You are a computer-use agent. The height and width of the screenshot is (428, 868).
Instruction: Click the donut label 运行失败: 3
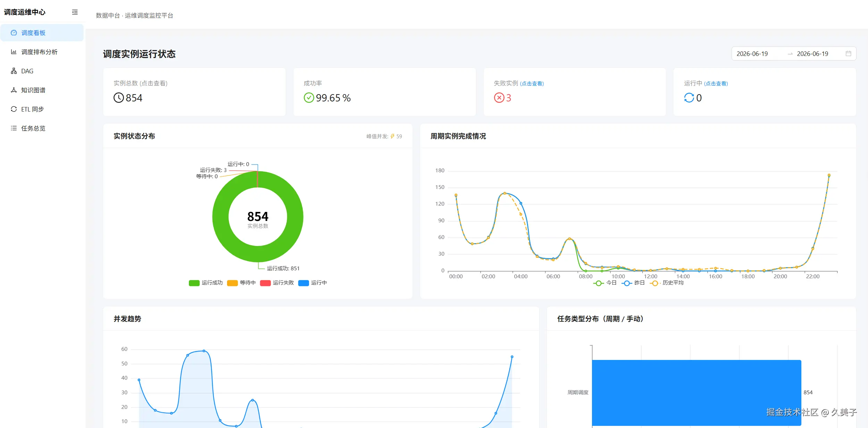coord(213,170)
